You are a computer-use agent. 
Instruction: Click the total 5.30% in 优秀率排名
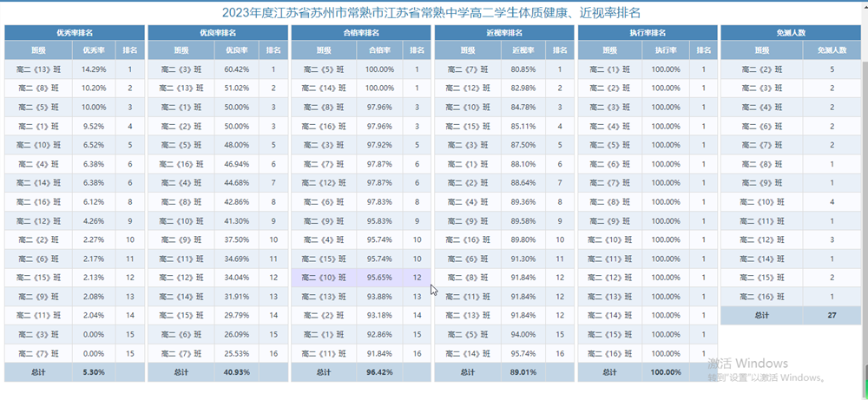click(94, 372)
